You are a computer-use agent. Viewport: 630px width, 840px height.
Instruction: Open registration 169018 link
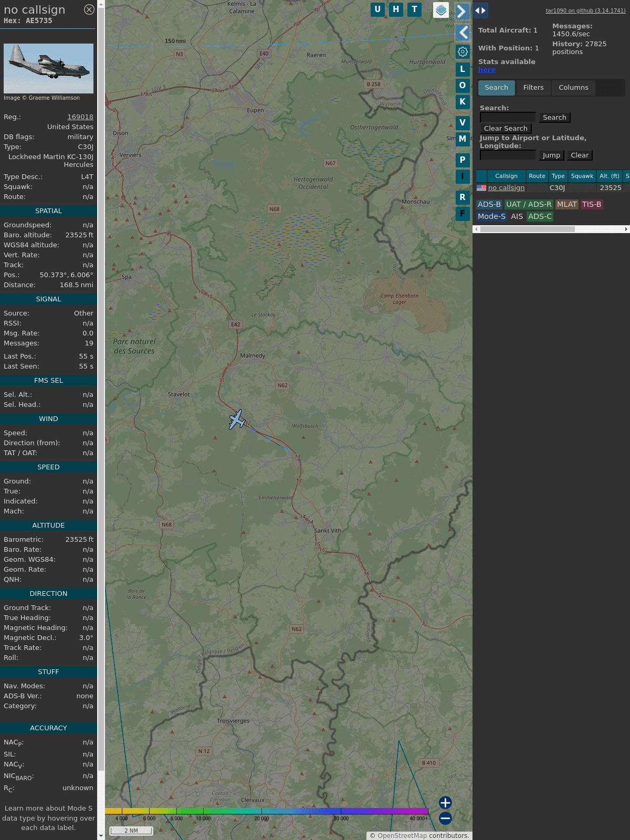point(80,117)
